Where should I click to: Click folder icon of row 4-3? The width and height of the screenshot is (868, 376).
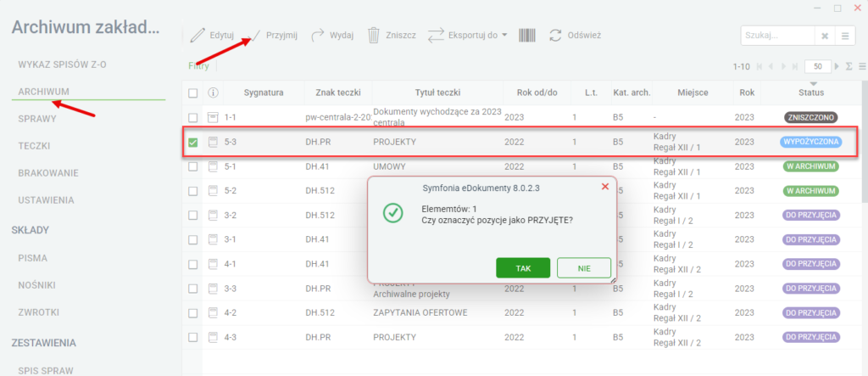click(x=213, y=337)
